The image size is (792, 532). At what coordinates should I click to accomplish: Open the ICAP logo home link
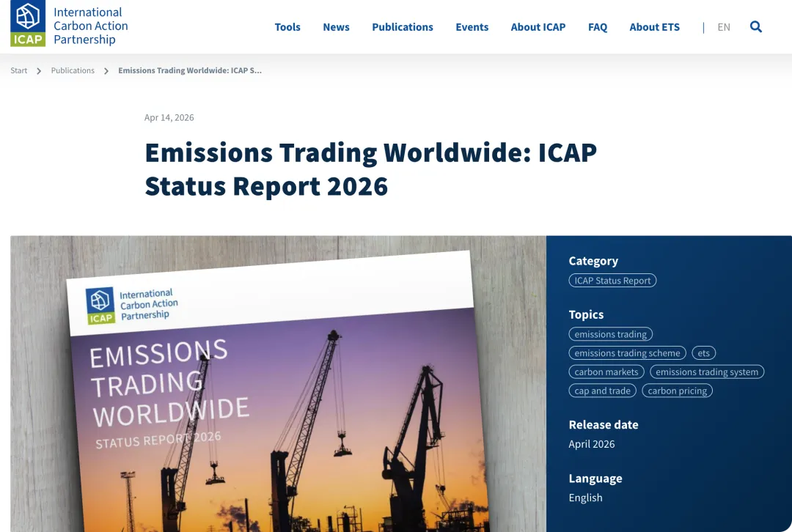pos(69,23)
